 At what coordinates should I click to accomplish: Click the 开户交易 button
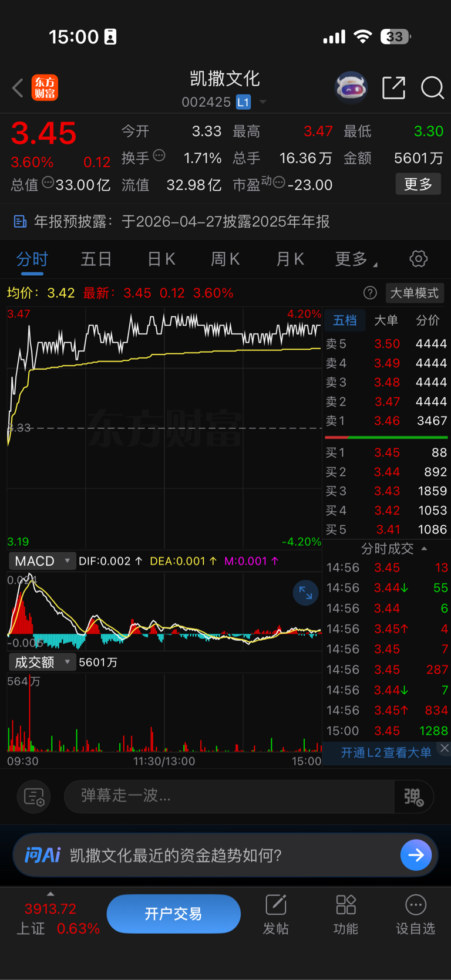tap(173, 914)
